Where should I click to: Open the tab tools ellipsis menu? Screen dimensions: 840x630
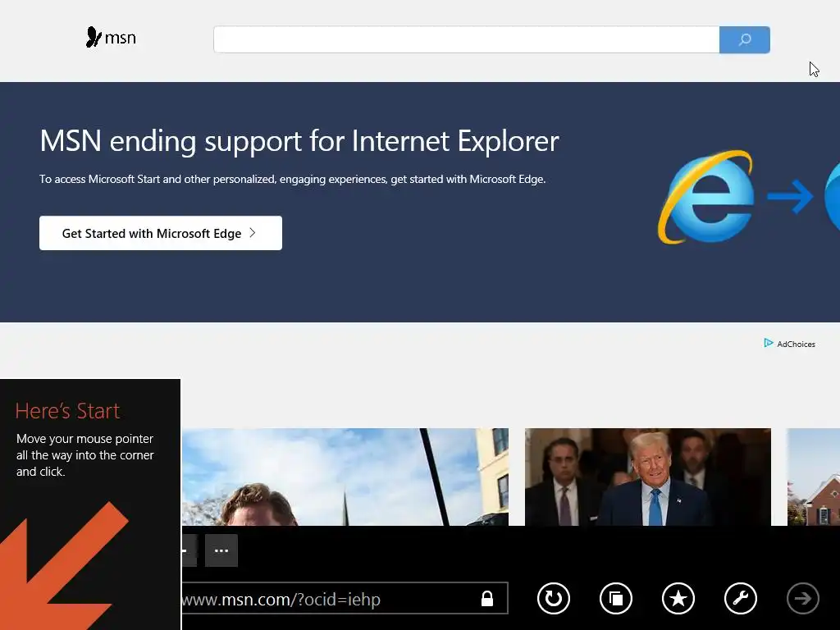point(221,550)
